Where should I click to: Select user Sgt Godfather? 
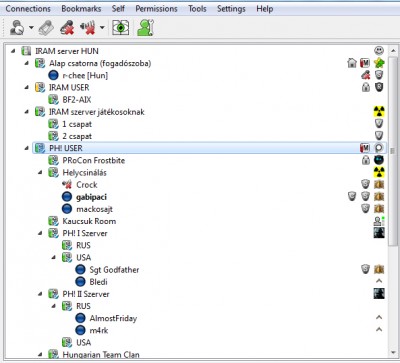click(114, 269)
